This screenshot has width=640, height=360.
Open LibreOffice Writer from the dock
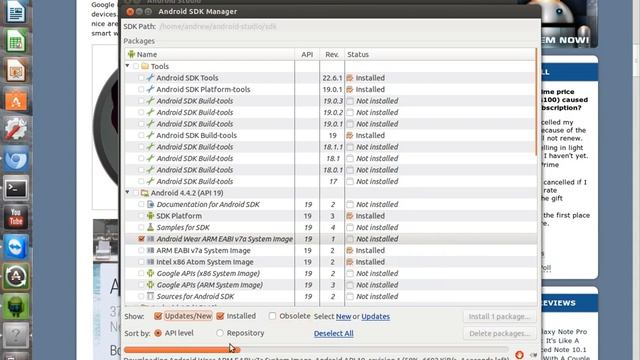(16, 12)
